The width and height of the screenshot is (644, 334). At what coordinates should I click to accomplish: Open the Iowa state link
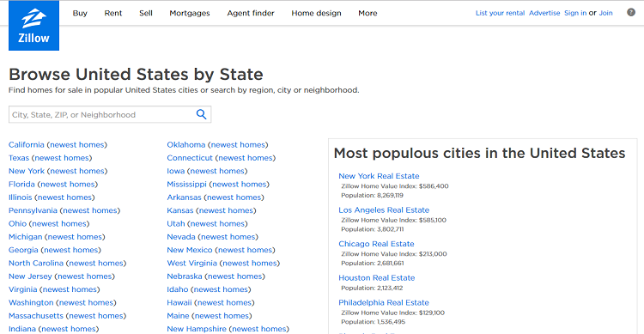coord(176,171)
